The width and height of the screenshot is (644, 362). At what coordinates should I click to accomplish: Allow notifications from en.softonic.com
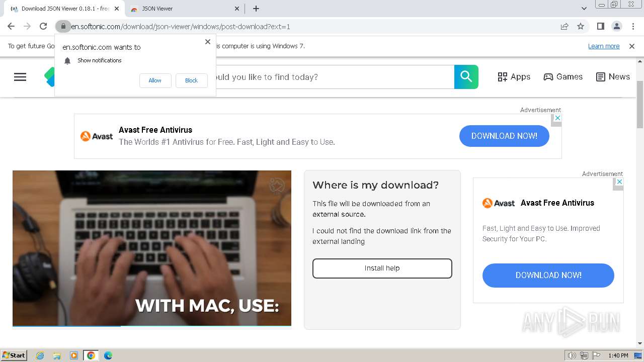(155, 80)
